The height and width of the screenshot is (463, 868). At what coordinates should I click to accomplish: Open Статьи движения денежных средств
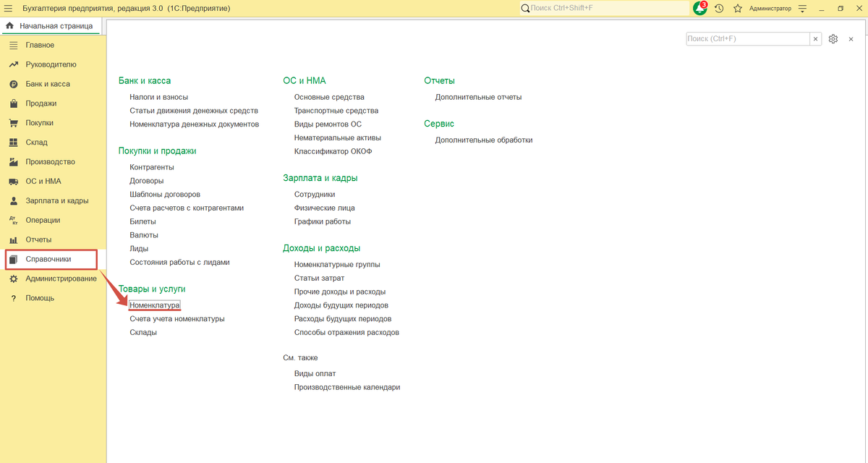point(194,111)
